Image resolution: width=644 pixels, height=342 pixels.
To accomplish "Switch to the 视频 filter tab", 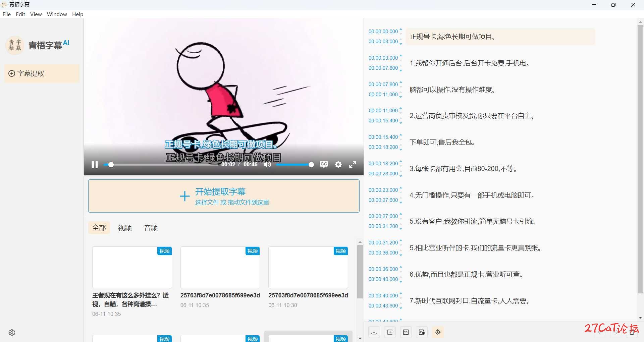I will point(125,228).
